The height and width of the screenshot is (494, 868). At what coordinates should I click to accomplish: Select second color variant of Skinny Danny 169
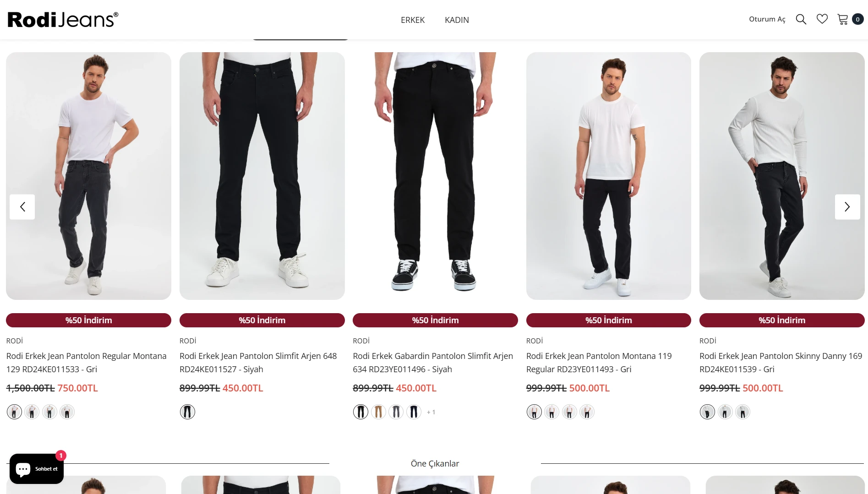(725, 412)
